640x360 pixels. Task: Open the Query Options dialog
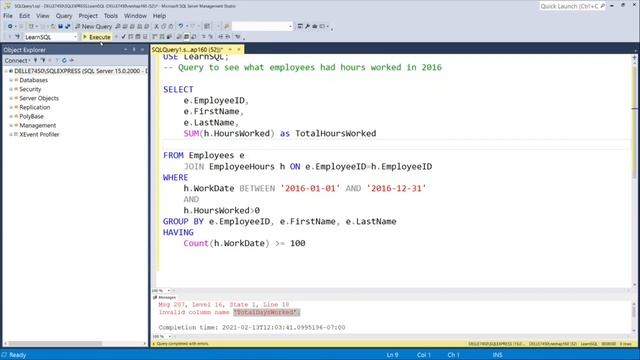[138, 37]
